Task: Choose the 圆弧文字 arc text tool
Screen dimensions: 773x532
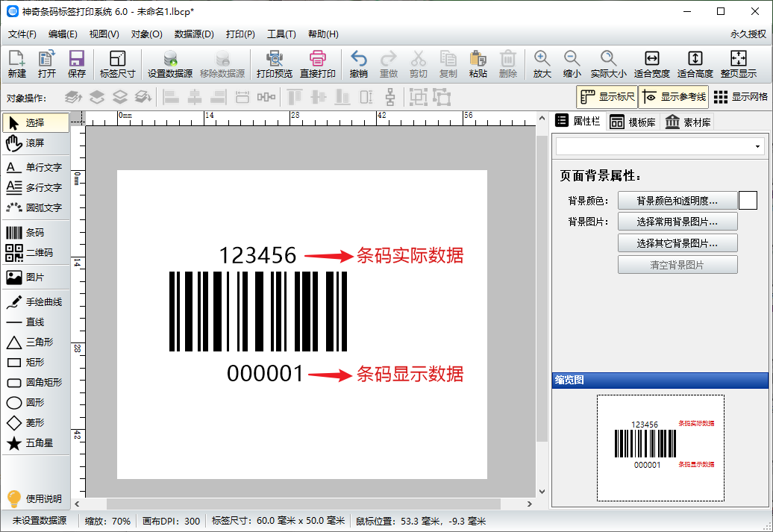Action: point(36,208)
